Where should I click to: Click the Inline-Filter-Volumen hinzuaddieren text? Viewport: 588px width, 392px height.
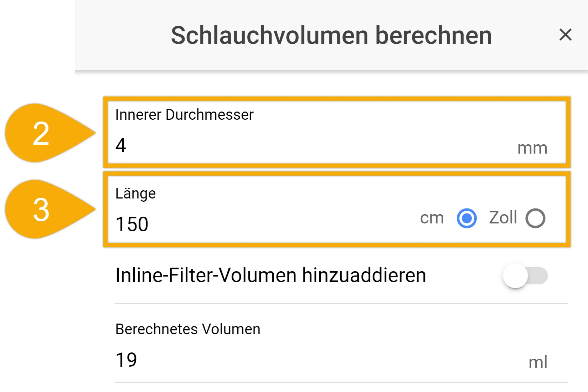[270, 275]
